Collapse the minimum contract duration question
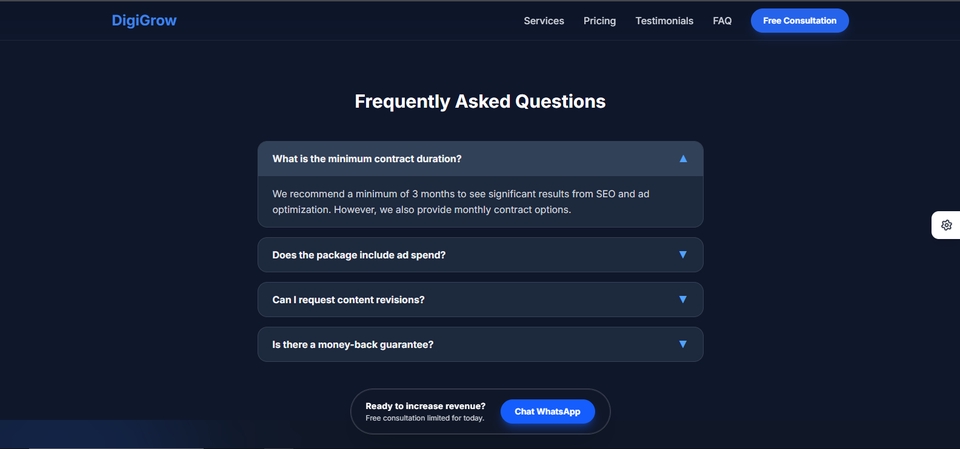Screen dimensions: 960x449 pyautogui.click(x=367, y=158)
